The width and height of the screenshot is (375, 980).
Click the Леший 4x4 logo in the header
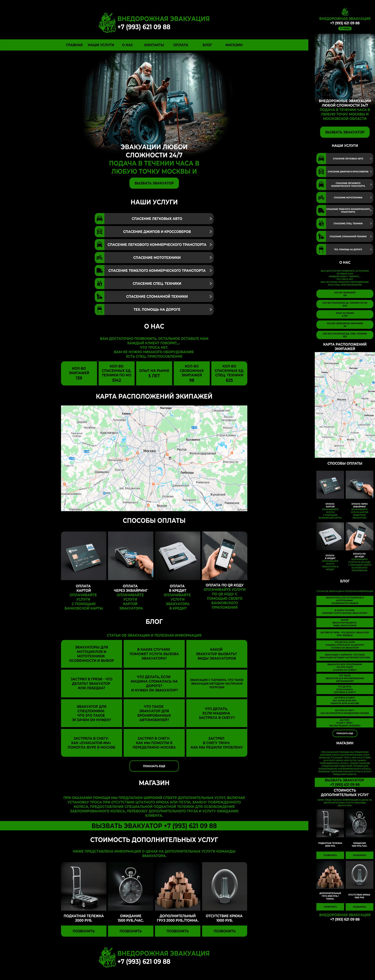107,23
